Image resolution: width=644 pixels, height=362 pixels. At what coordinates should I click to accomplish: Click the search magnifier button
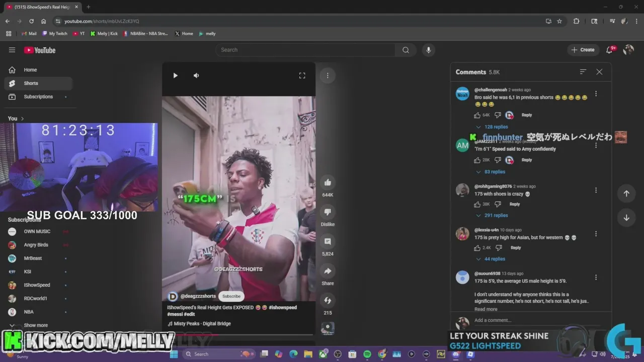(x=406, y=50)
